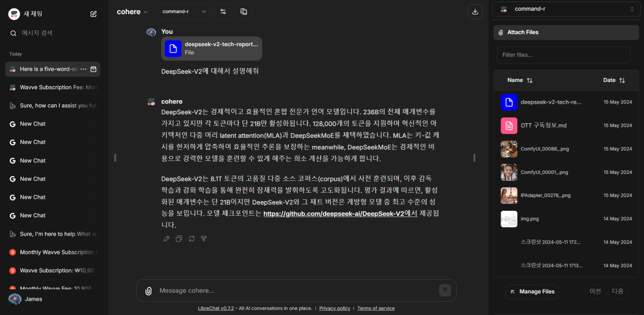Image resolution: width=644 pixels, height=315 pixels.
Task: Open LibreChat v0.7.2 link
Action: pyautogui.click(x=216, y=308)
